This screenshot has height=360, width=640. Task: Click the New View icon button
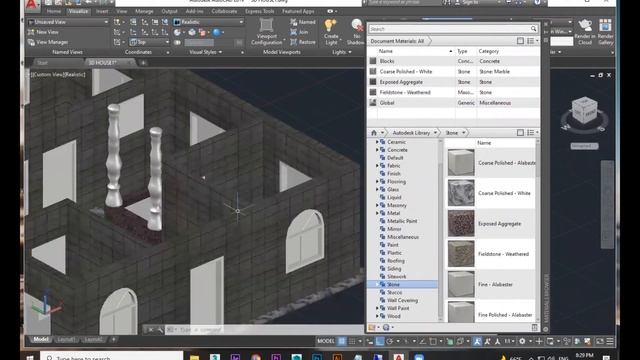click(x=31, y=32)
